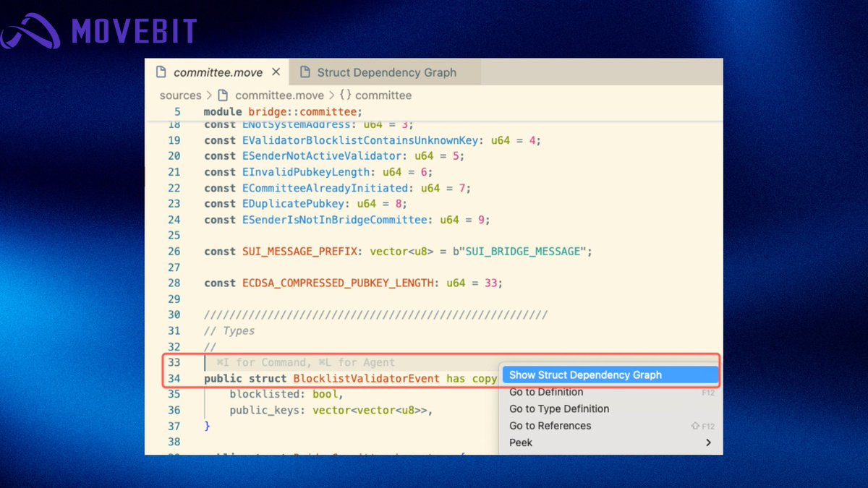
Task: Click line number 28 in the gutter
Action: point(174,283)
